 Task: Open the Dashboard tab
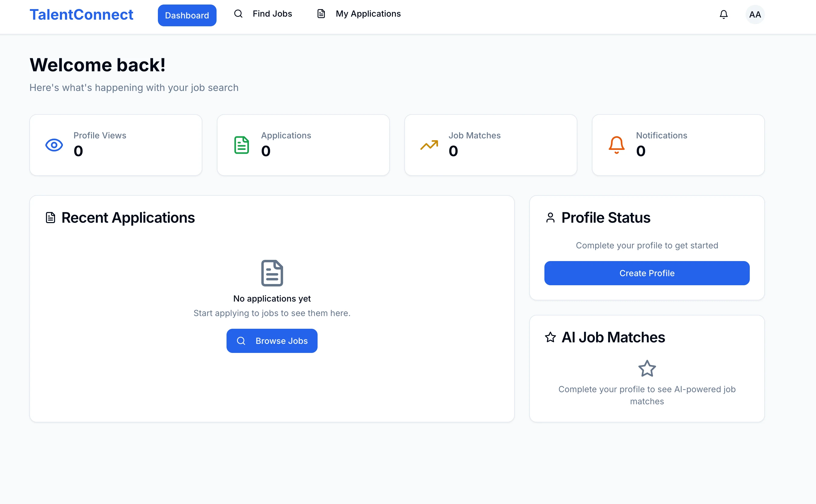(x=187, y=15)
